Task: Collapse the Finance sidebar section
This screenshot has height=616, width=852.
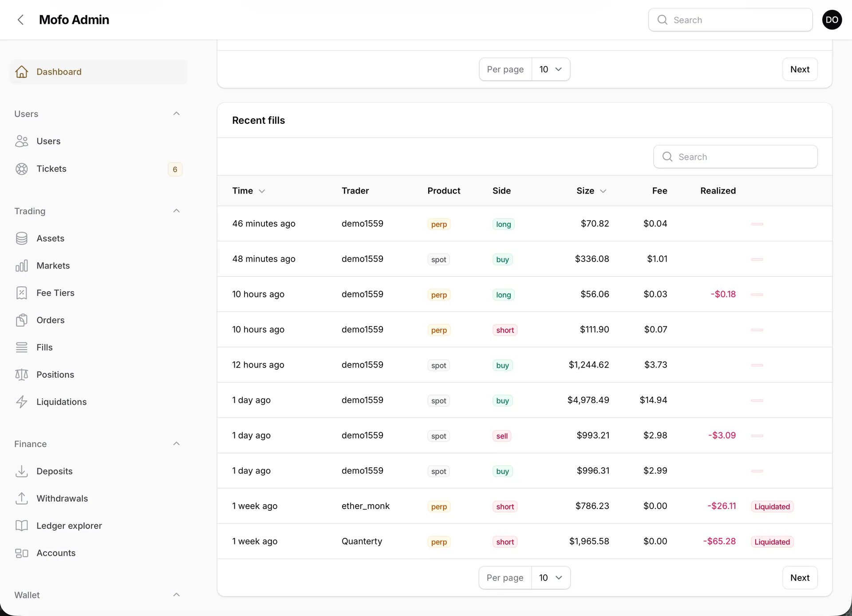Action: [x=176, y=444]
